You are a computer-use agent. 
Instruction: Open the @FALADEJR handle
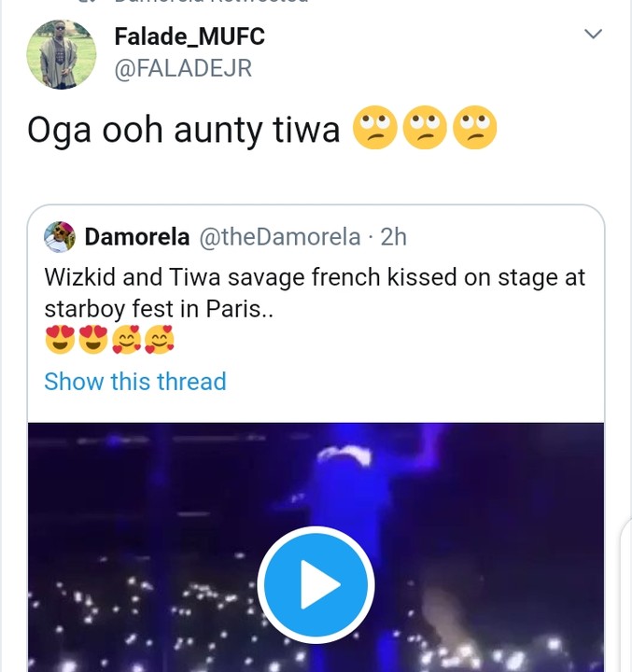click(x=183, y=68)
